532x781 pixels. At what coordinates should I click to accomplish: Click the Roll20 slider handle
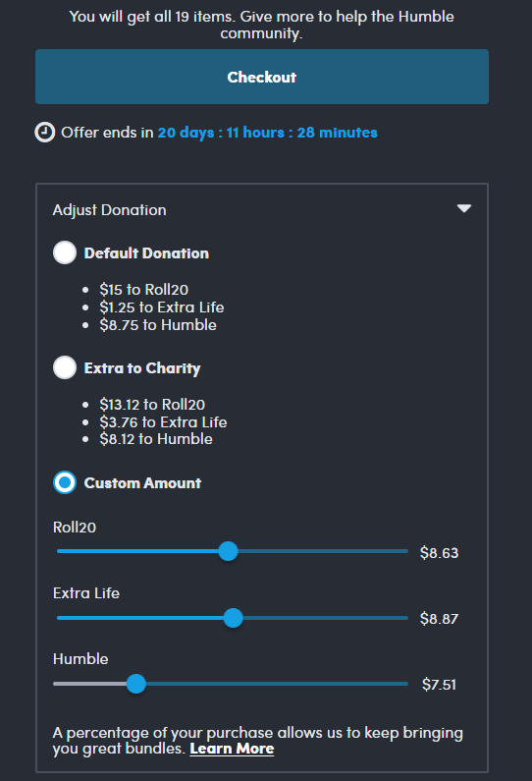tap(229, 551)
